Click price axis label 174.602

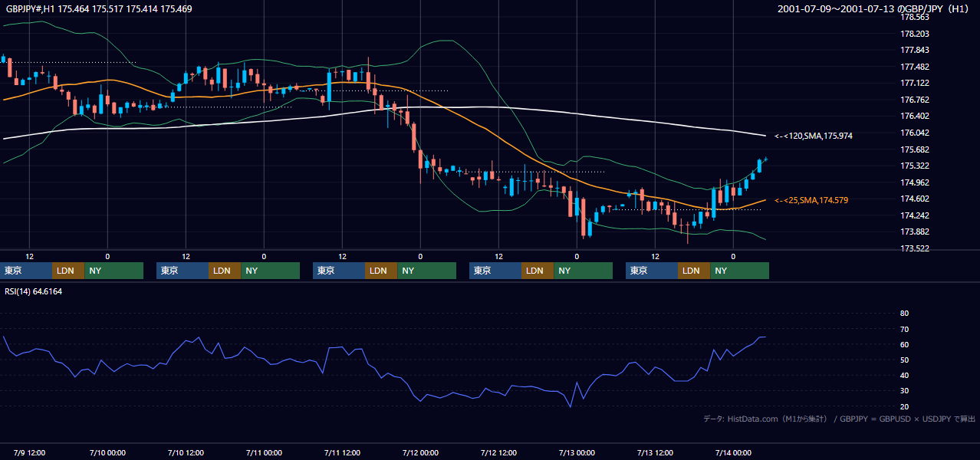[x=915, y=199]
